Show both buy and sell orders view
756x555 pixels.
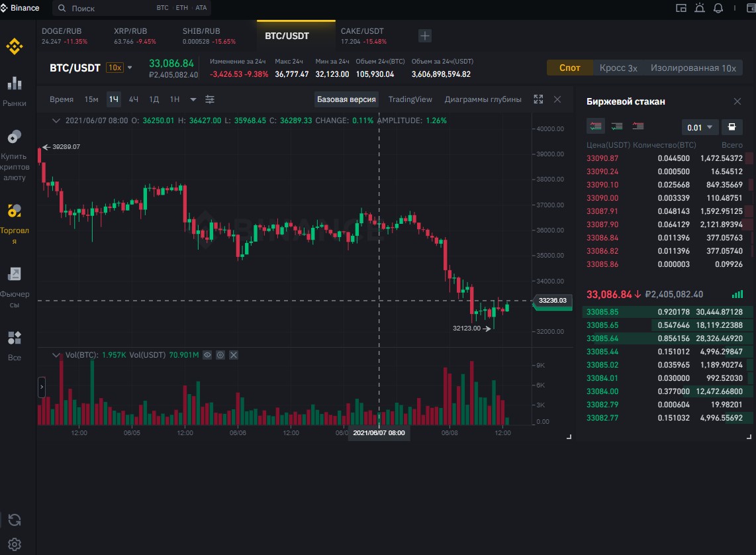596,126
